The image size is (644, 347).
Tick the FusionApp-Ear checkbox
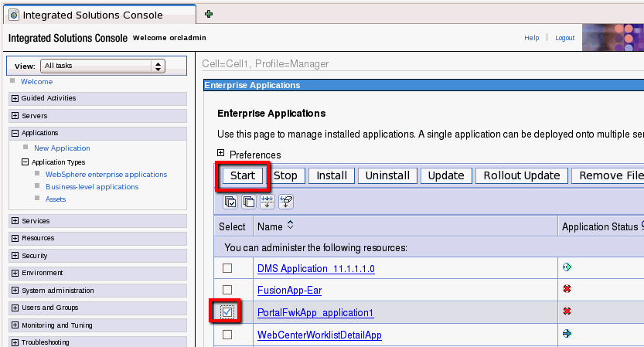point(227,290)
